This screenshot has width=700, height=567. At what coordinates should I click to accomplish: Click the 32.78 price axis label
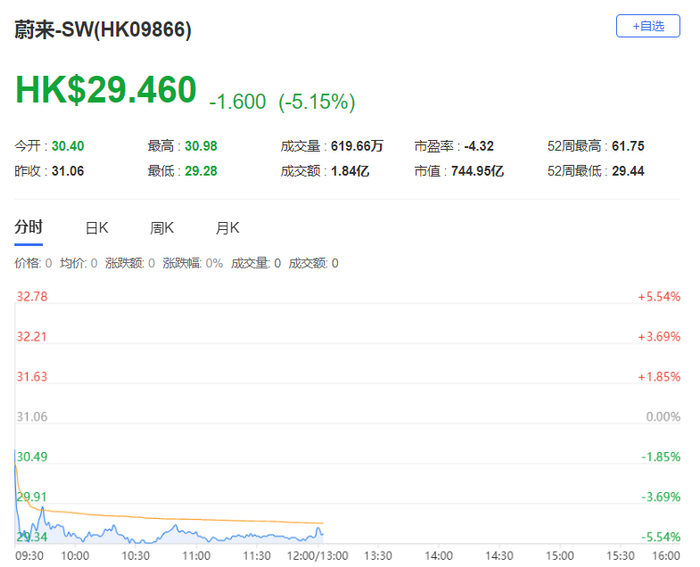tap(32, 296)
